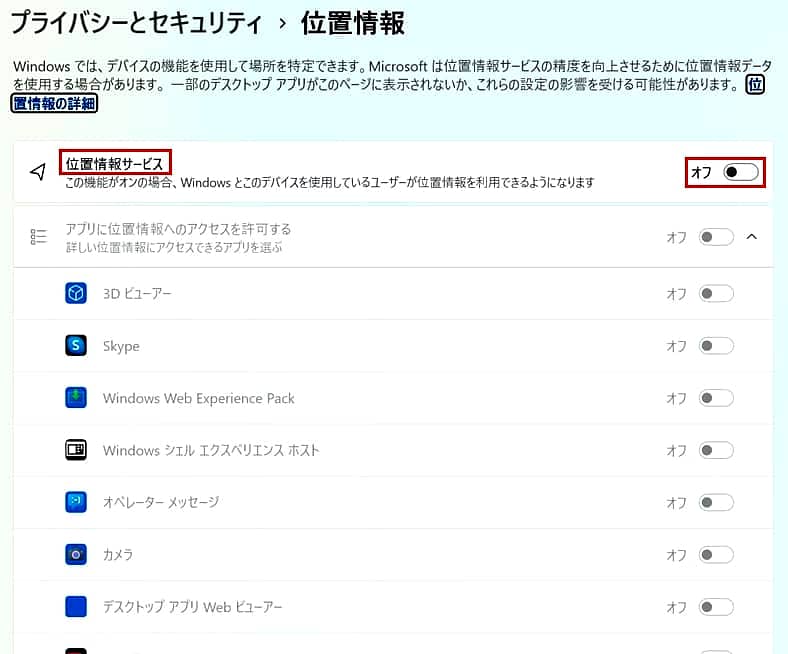788x654 pixels.
Task: Toggle switch for デスクトップ アプリ Web ビューアー
Action: [716, 607]
